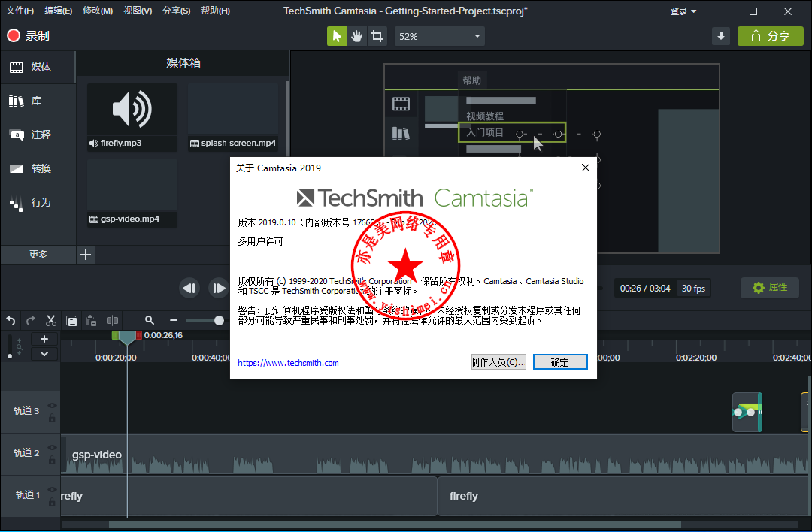Viewport: 812px width, 532px height.
Task: Select the animation clip on track 3
Action: click(747, 413)
